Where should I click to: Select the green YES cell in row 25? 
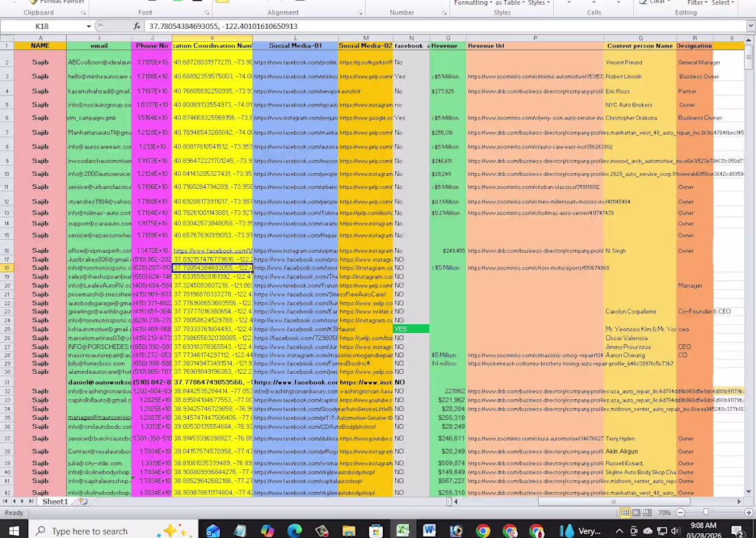(x=411, y=329)
